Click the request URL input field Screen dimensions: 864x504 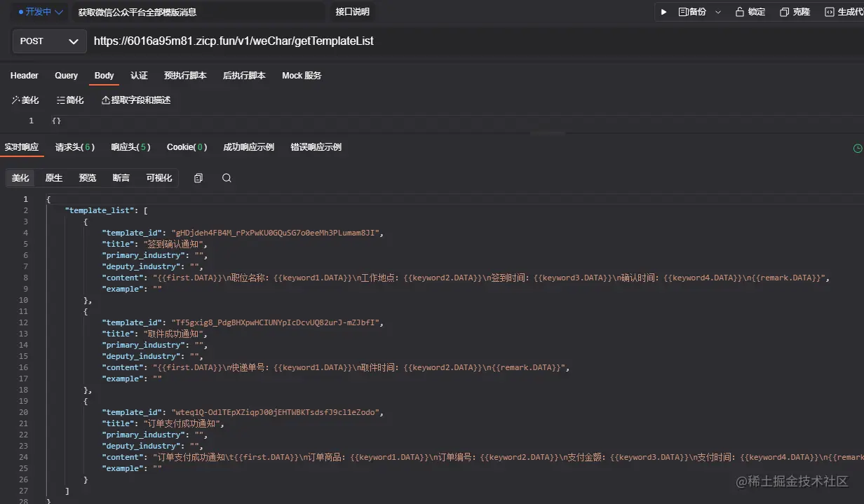pyautogui.click(x=477, y=41)
